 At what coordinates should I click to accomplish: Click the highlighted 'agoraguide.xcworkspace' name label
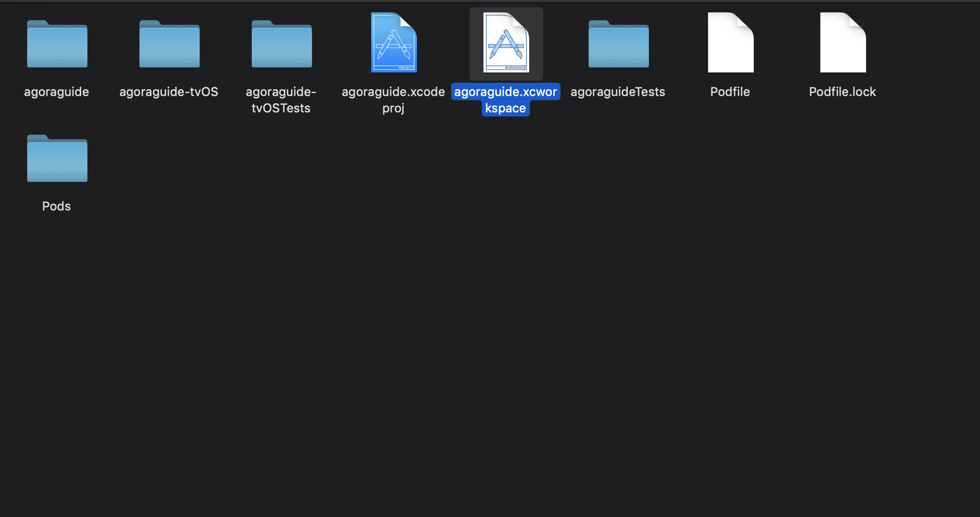pos(506,100)
